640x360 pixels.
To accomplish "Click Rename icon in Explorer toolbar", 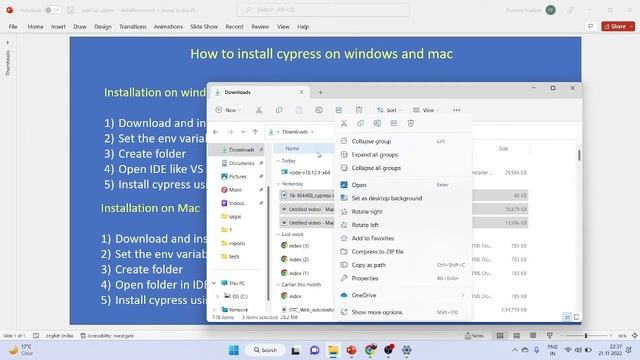I will [x=319, y=110].
